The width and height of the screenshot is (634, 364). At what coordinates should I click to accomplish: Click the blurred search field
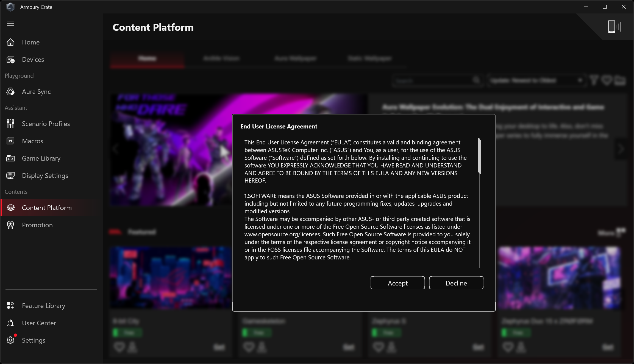pyautogui.click(x=433, y=80)
